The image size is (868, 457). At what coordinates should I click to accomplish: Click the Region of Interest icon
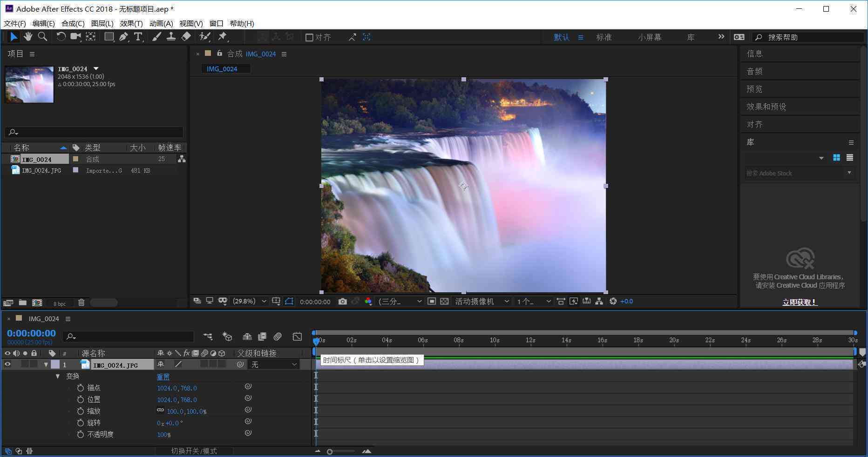tap(432, 302)
